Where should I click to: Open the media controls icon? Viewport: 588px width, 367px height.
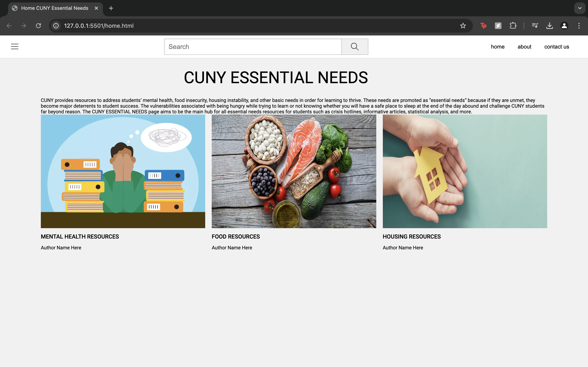[x=535, y=26]
